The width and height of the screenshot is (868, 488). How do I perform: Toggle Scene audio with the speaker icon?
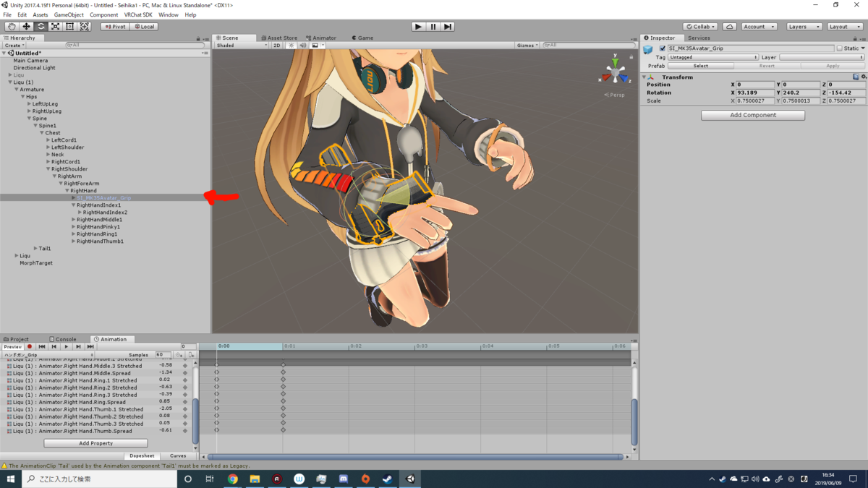coord(303,46)
